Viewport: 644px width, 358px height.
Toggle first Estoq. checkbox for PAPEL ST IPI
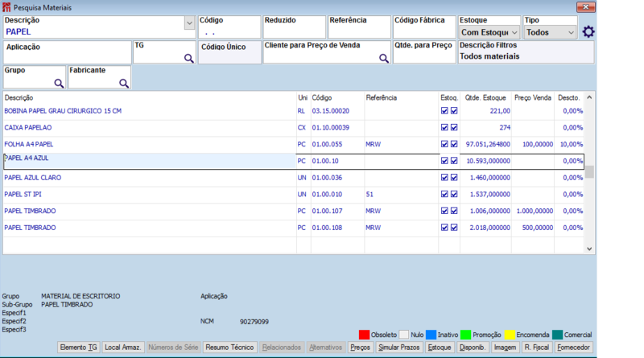444,194
